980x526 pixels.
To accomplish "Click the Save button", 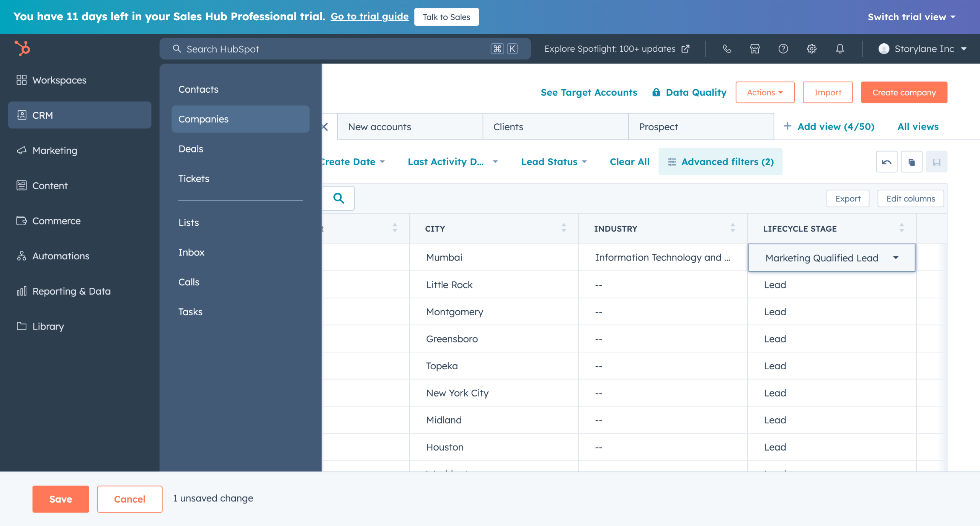I will pos(60,499).
